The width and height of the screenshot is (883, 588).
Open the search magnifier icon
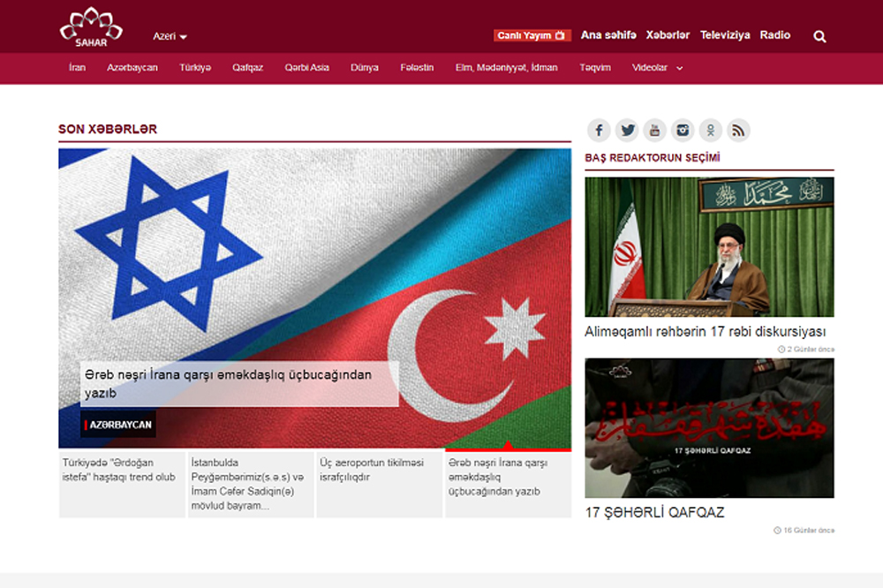tap(819, 36)
